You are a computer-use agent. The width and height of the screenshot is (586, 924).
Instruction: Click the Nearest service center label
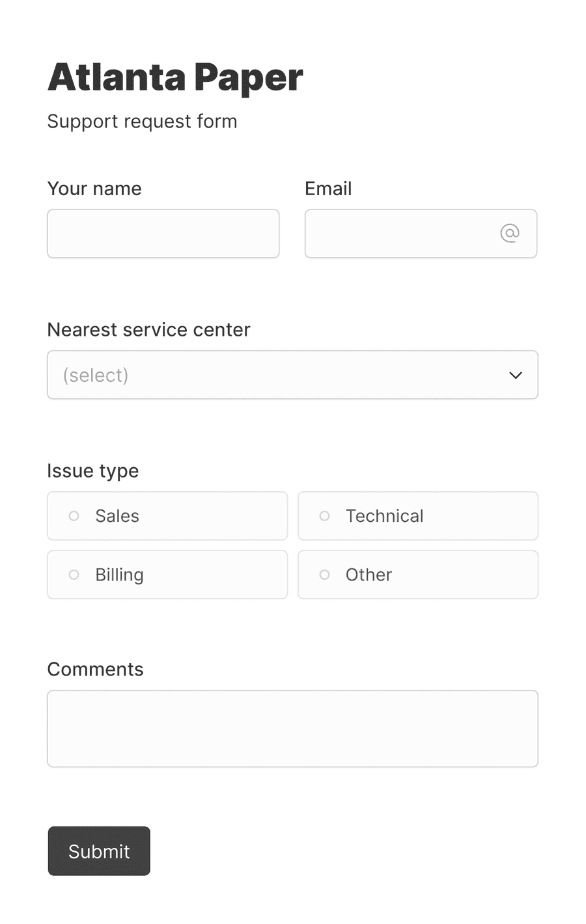tap(148, 330)
